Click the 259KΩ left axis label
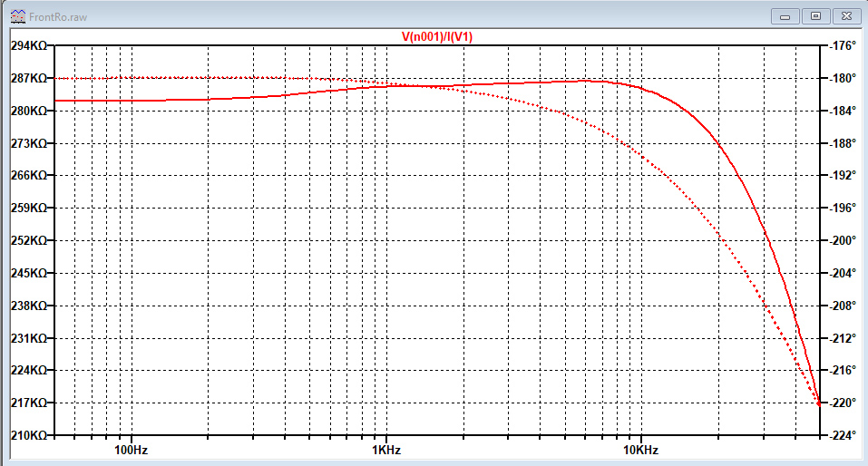The image size is (868, 466). point(29,209)
